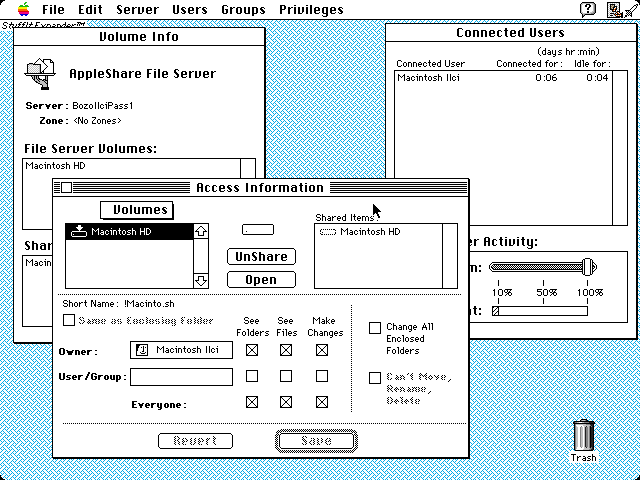Click the Connected Users window title
The image size is (640, 480).
pyautogui.click(x=510, y=33)
